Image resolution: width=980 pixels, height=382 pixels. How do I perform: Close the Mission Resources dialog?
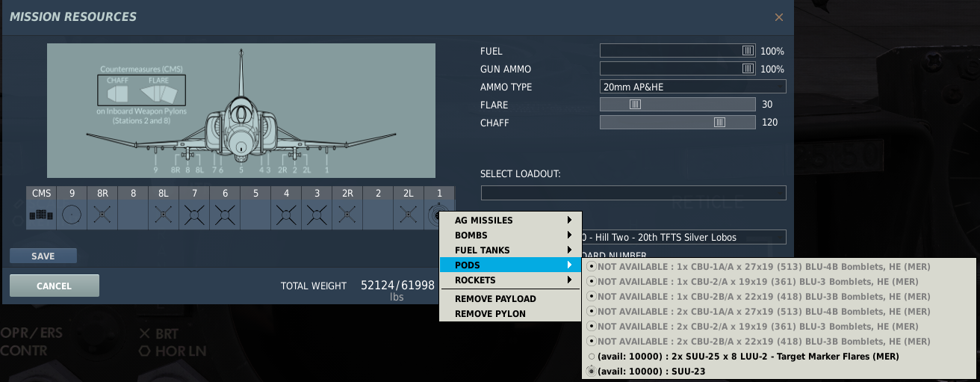(779, 16)
